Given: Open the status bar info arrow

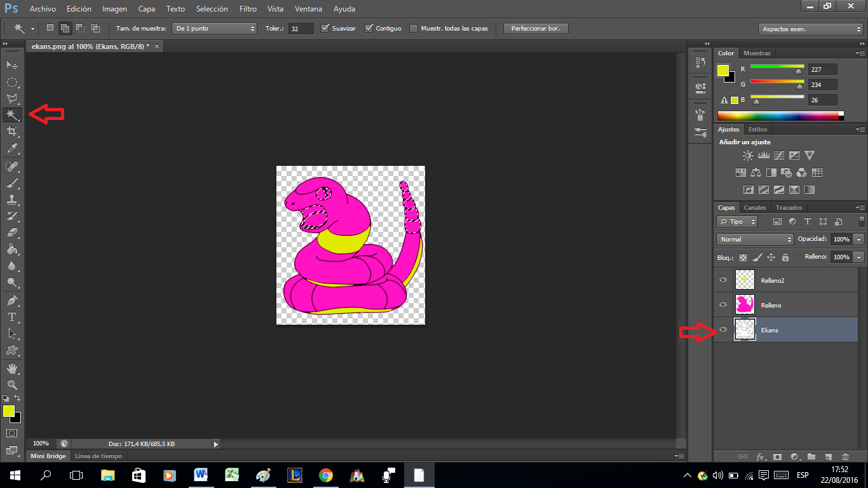Looking at the screenshot, I should click(215, 444).
